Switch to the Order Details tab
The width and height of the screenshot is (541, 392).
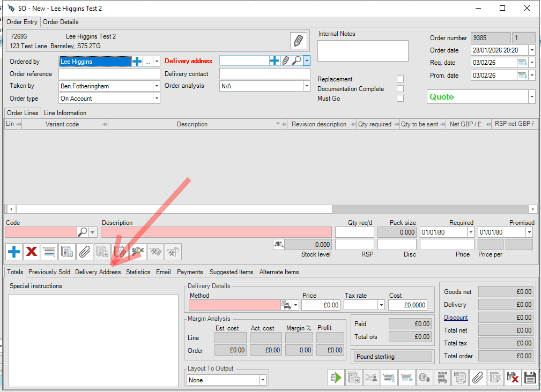coord(61,22)
